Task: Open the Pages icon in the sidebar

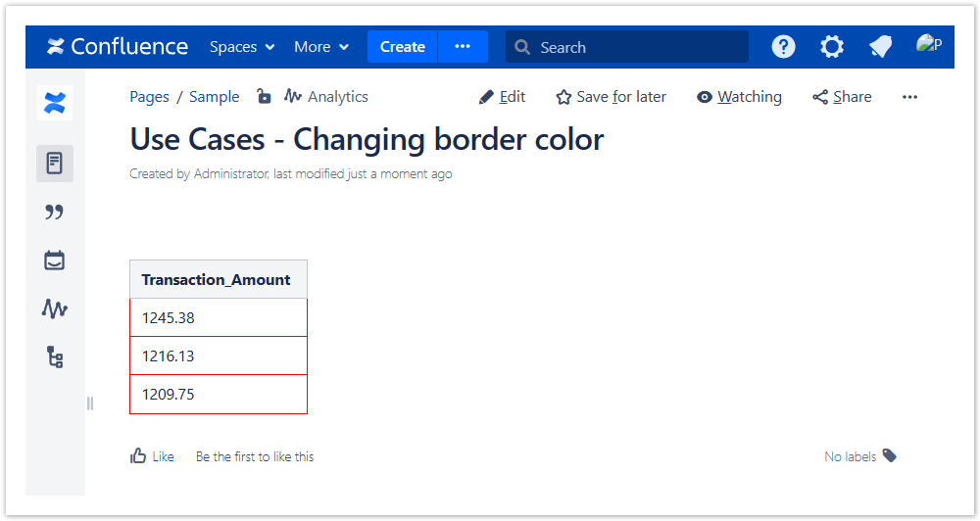Action: click(54, 163)
